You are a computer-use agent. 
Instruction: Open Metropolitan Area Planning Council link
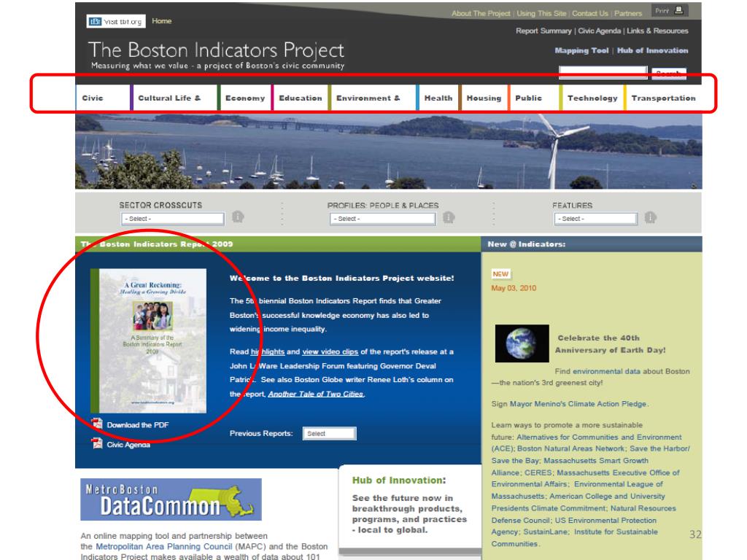point(164,546)
